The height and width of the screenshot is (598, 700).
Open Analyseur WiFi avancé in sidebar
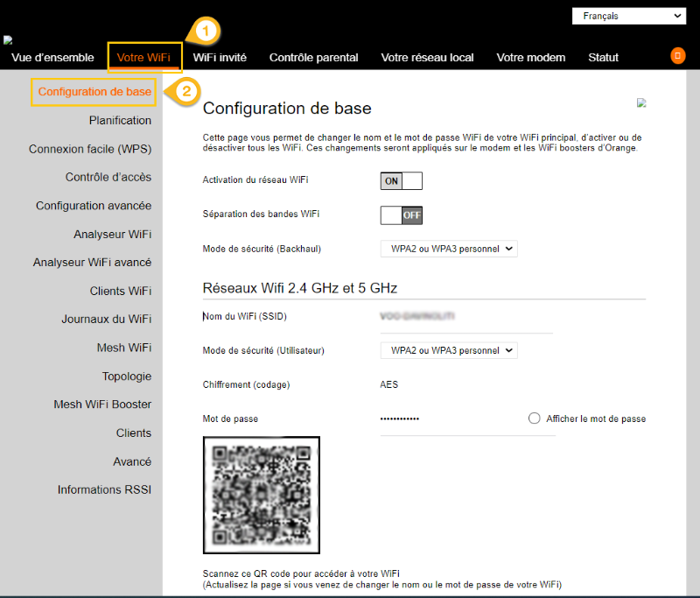92,263
